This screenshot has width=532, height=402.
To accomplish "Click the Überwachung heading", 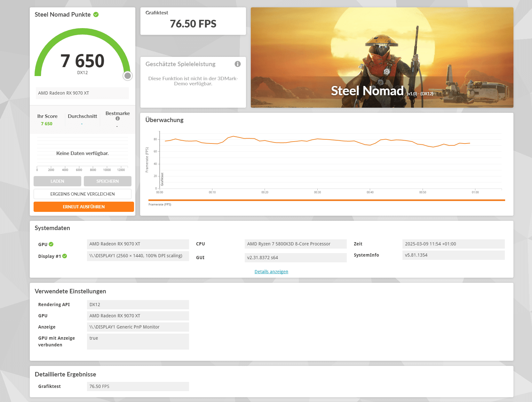I will (164, 120).
